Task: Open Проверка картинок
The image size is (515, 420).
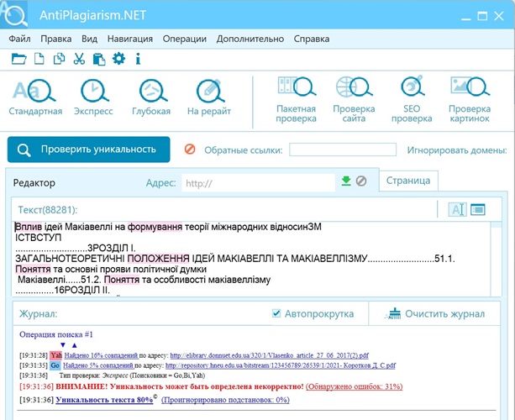Action: 470,99
